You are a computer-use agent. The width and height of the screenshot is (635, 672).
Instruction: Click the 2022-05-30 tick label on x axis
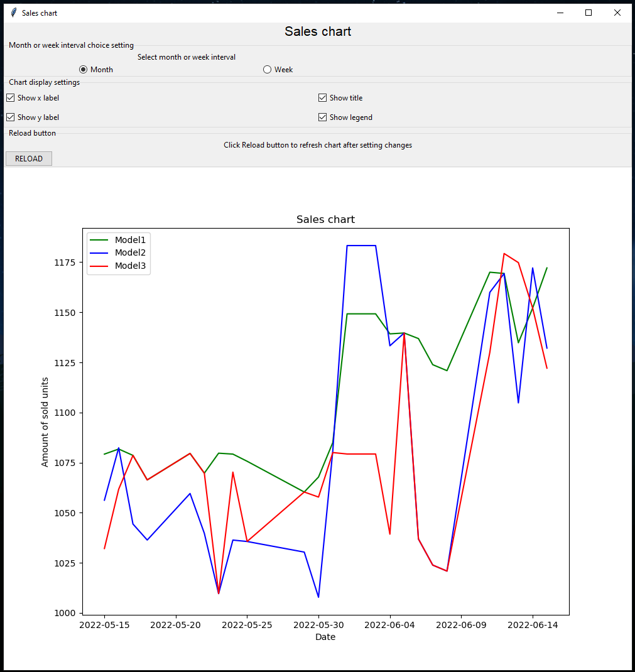[x=318, y=625]
